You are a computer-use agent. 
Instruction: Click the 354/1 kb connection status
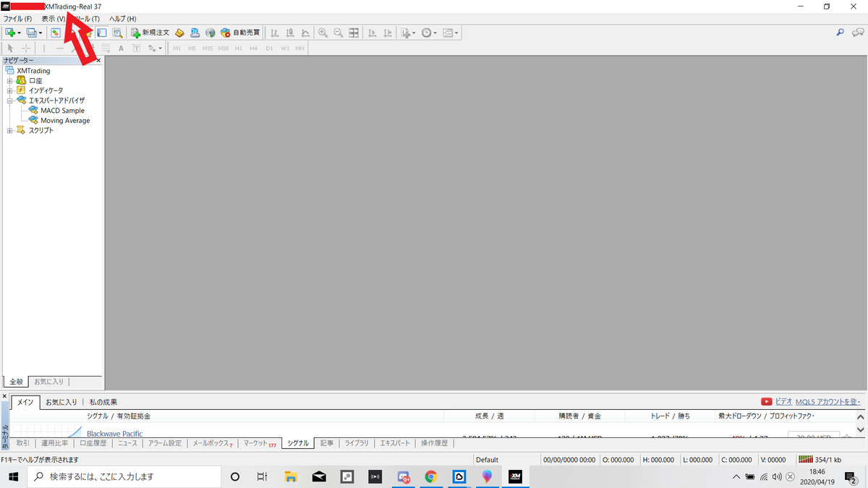pos(821,460)
